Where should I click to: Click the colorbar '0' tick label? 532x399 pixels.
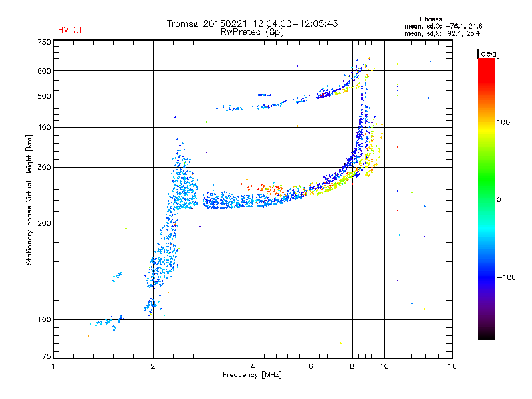coord(499,200)
